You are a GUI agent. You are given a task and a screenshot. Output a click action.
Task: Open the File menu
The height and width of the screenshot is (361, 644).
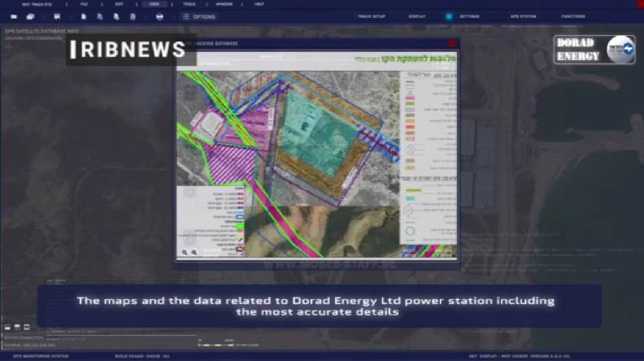click(x=84, y=4)
